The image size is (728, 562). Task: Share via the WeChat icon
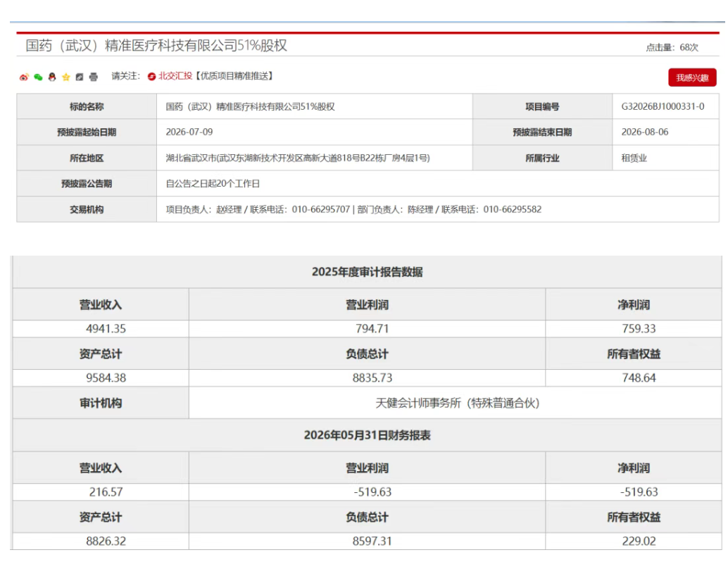click(x=38, y=77)
